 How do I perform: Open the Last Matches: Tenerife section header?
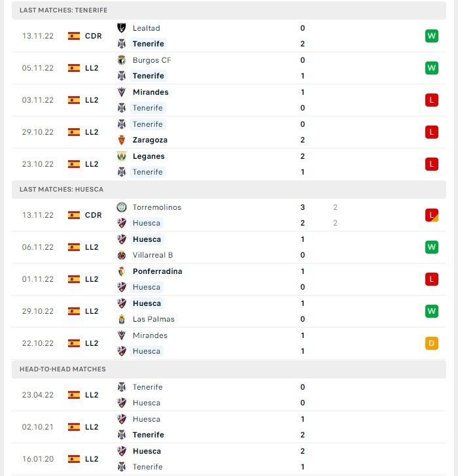229,10
